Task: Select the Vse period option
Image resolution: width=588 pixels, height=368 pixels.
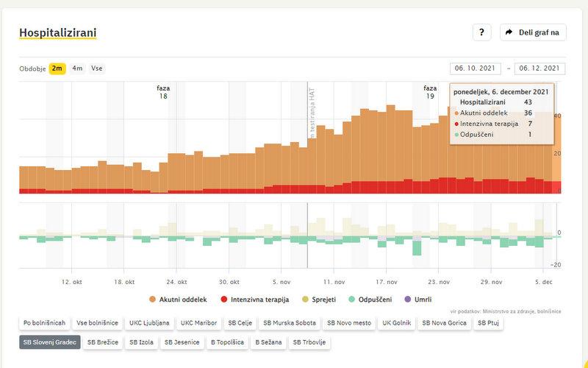Action: pos(97,68)
